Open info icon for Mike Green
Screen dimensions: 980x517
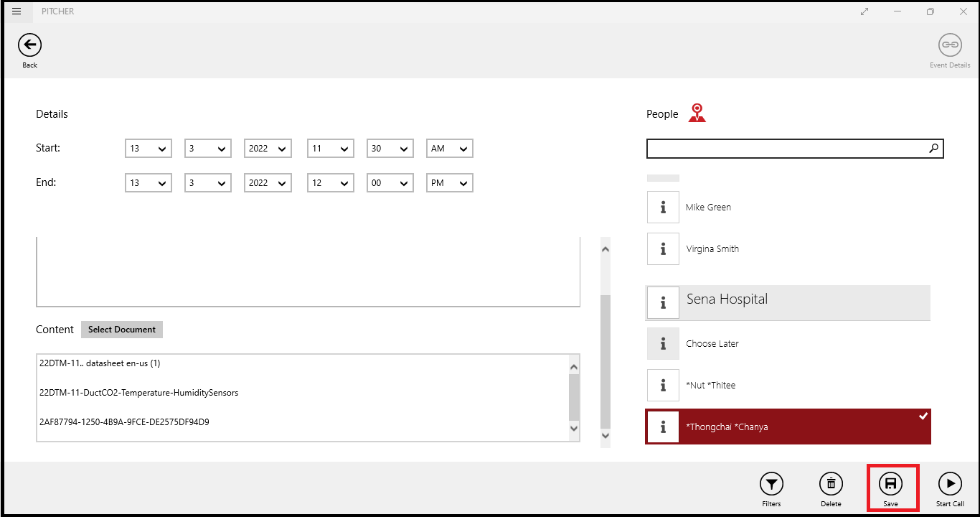663,208
